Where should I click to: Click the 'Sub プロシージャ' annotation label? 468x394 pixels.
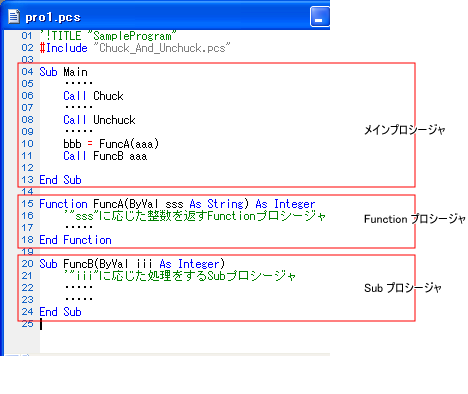pyautogui.click(x=403, y=288)
